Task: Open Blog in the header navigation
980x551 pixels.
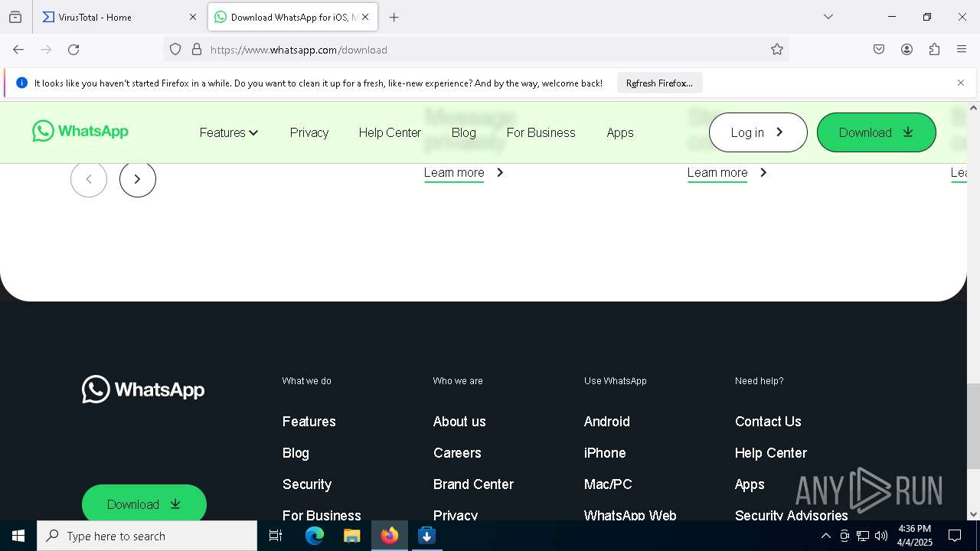Action: pos(464,132)
